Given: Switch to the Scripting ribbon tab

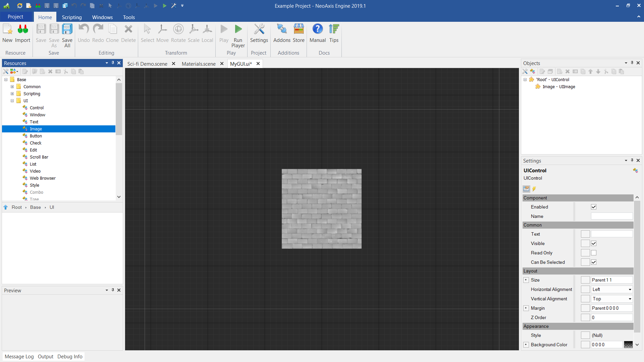Looking at the screenshot, I should point(71,17).
